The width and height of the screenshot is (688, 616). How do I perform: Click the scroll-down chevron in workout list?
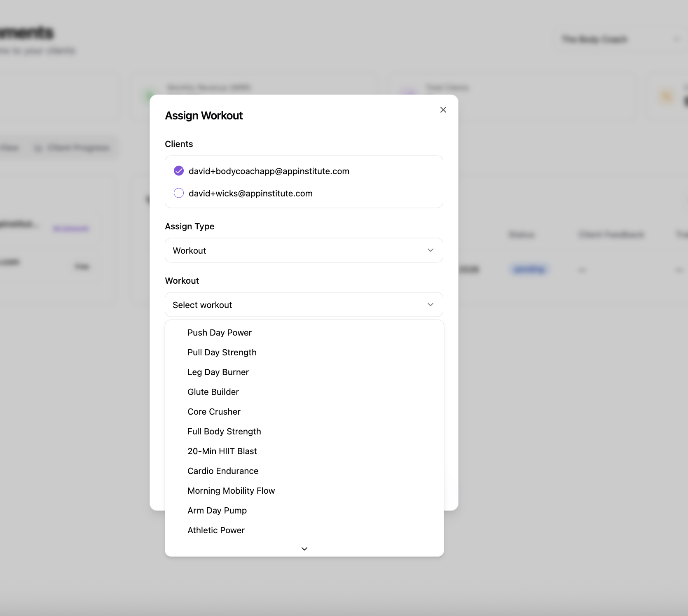click(x=304, y=549)
